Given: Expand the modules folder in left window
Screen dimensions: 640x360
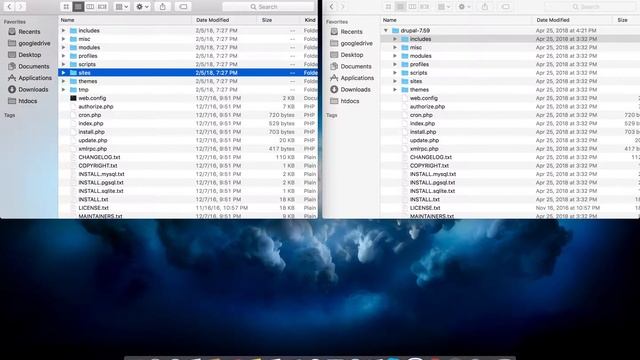Looking at the screenshot, I should (63, 47).
